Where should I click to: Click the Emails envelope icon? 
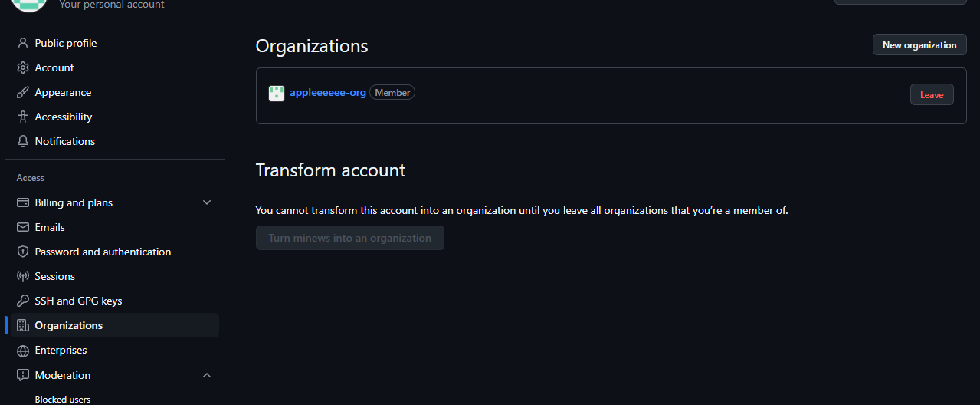pos(23,227)
